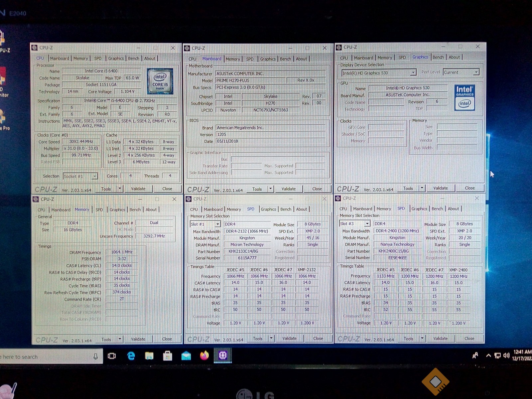Switch to Memory tab in the Mainboard window
This screenshot has height=399, width=532.
[x=233, y=59]
